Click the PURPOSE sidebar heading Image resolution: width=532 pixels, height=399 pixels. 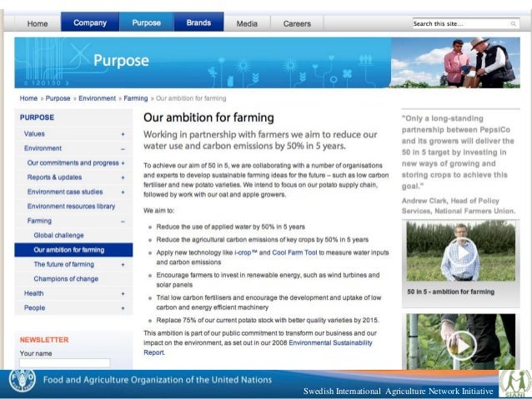coord(37,117)
